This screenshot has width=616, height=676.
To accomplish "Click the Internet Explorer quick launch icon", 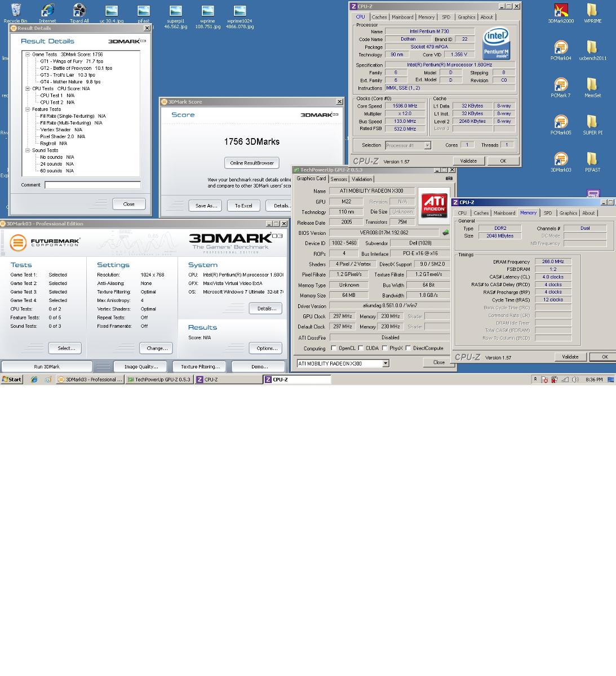I will (x=34, y=380).
